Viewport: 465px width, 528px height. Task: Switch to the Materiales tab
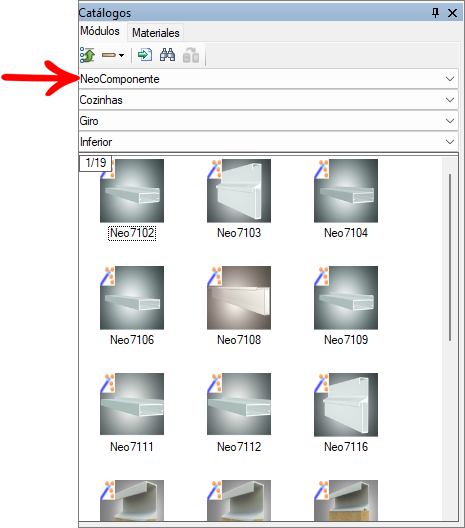(156, 33)
